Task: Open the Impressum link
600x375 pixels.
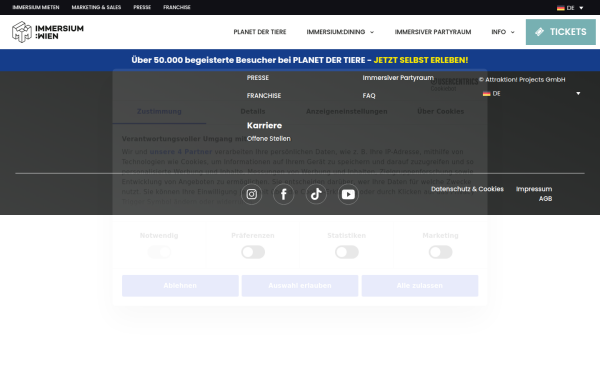Action: [x=534, y=189]
